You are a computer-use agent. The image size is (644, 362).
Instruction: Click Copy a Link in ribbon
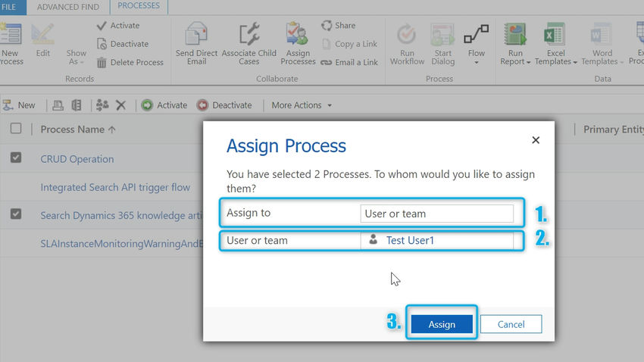point(349,44)
